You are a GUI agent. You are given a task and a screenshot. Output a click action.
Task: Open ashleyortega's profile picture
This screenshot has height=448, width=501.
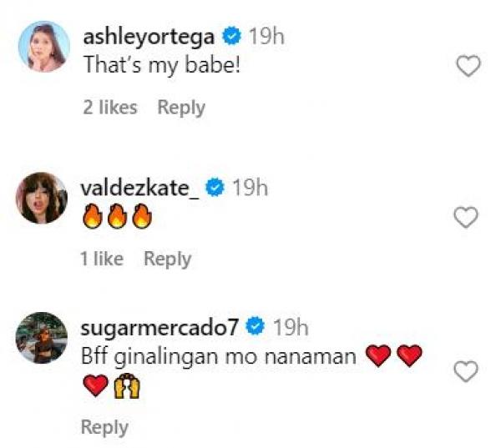point(42,47)
